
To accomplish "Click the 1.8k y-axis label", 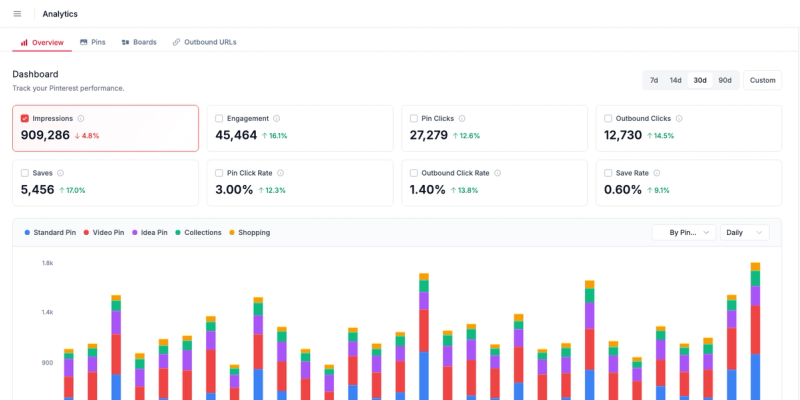I will click(x=47, y=263).
